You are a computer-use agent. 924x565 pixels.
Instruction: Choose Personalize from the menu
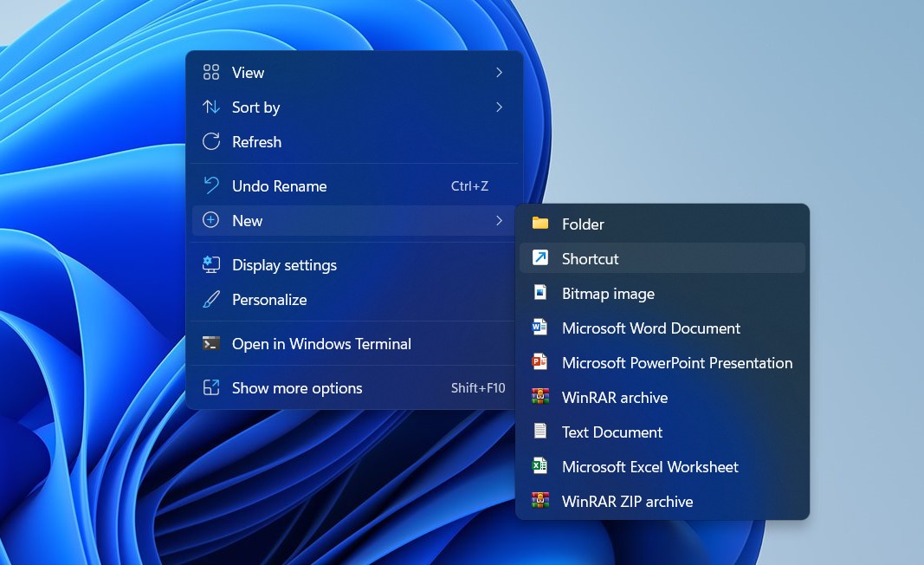(x=269, y=300)
